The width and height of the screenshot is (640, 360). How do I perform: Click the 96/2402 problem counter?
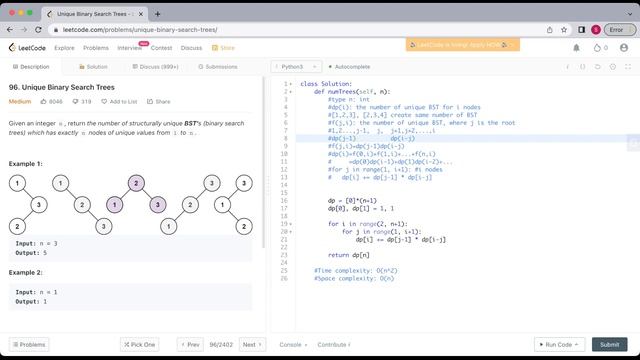(221, 345)
